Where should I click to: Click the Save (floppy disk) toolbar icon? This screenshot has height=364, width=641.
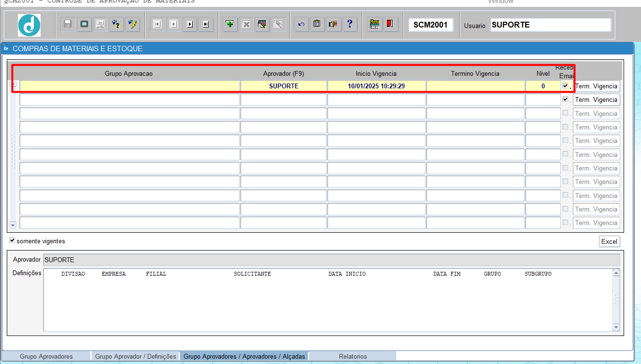tap(68, 24)
